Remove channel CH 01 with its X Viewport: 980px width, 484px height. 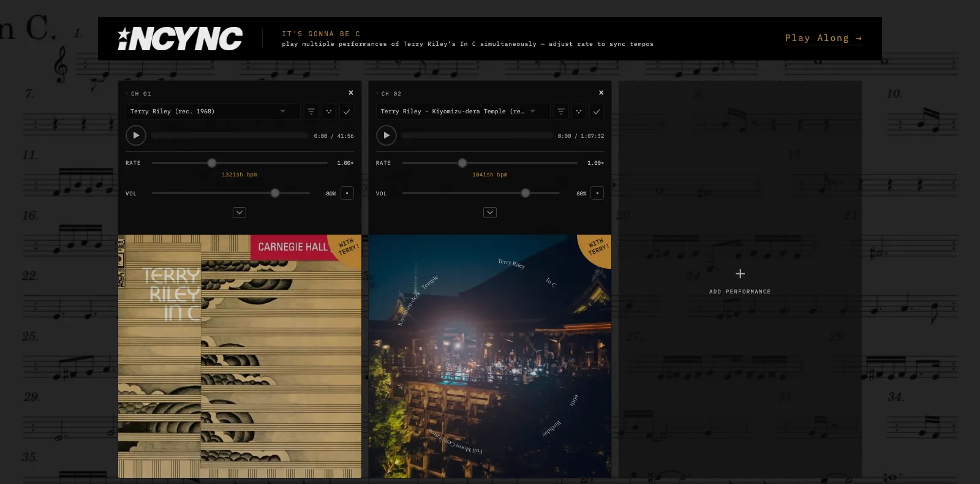351,93
